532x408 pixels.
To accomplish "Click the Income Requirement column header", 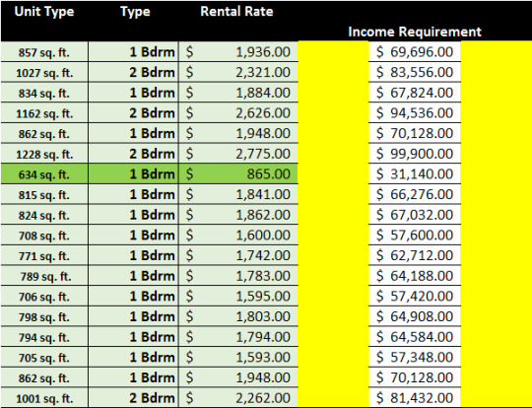I will 415,32.
